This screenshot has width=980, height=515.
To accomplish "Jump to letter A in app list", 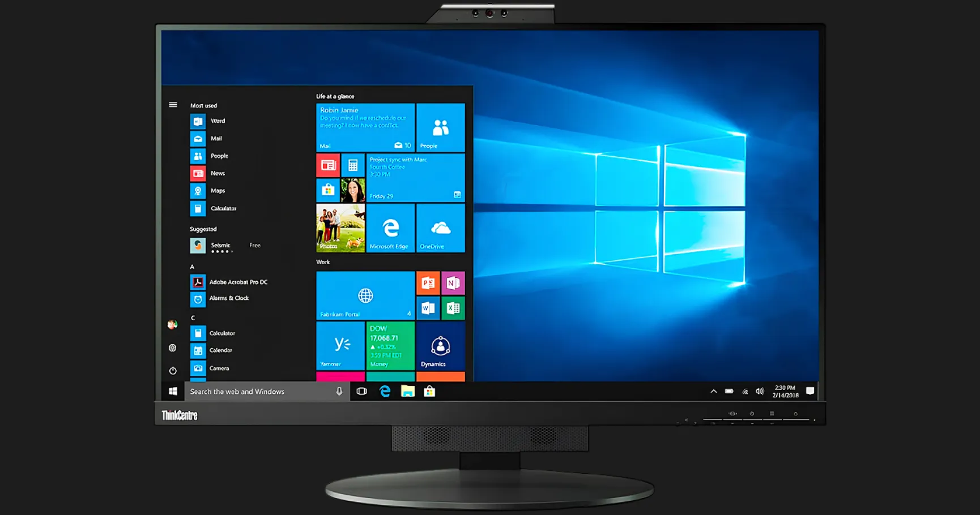I will [192, 267].
